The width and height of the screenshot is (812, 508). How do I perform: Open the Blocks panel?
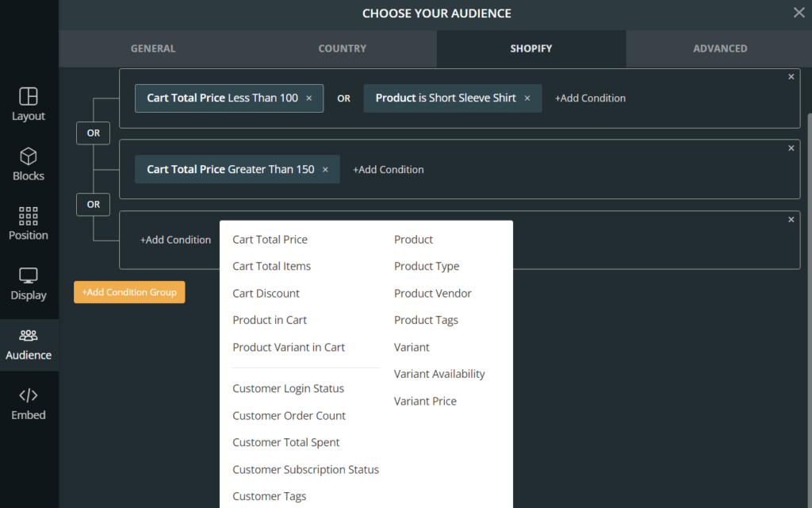point(29,164)
